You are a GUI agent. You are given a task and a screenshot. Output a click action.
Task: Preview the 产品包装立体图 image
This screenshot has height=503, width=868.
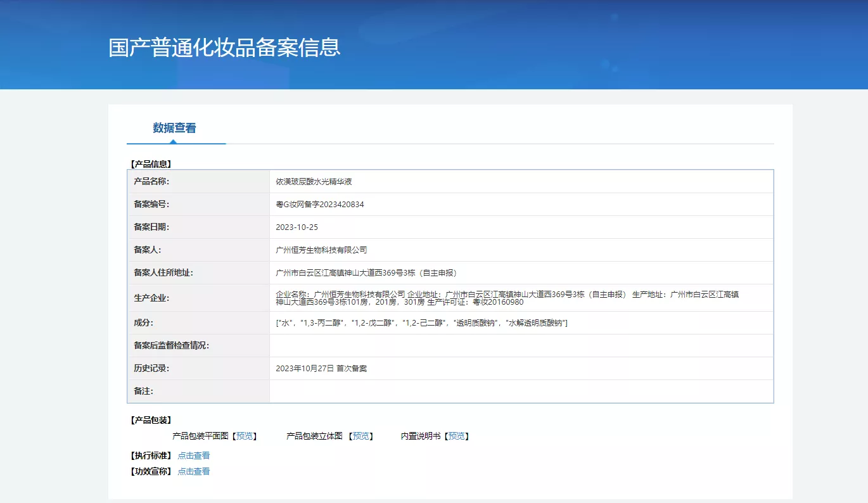[x=361, y=436]
